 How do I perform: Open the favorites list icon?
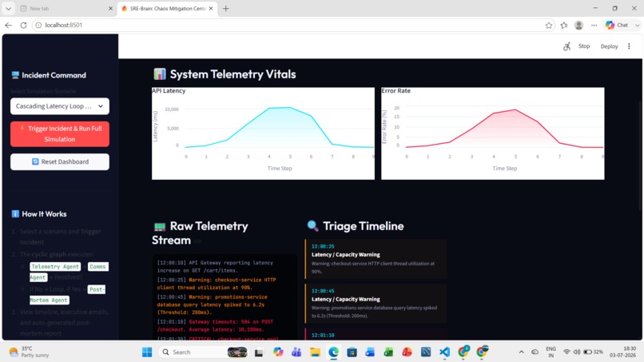564,25
